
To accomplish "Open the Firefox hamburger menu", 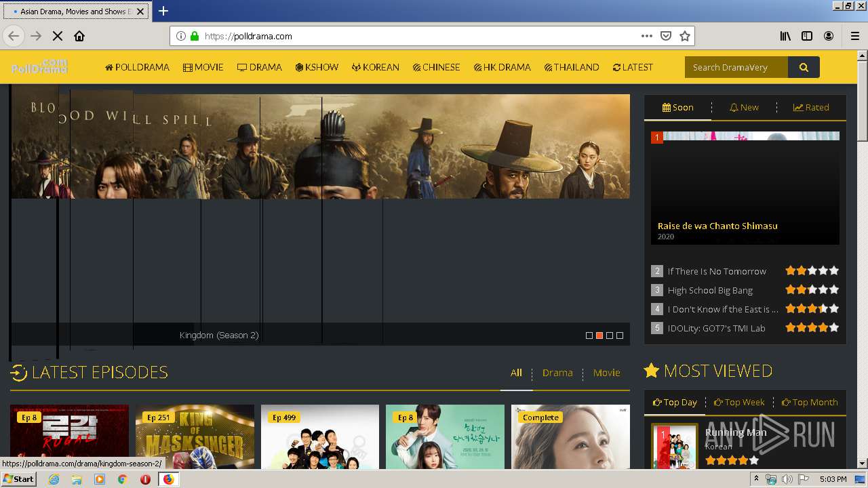I will point(854,36).
